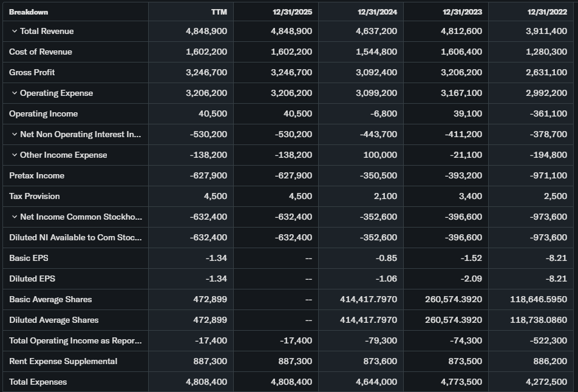Click the Total Expenses row label
Image resolution: width=578 pixels, height=392 pixels.
pos(38,382)
